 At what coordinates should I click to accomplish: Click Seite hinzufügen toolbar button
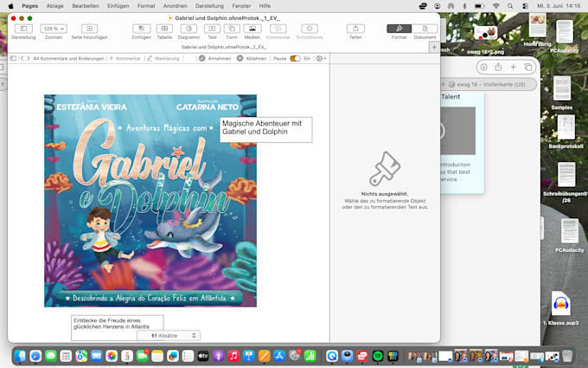coord(89,29)
